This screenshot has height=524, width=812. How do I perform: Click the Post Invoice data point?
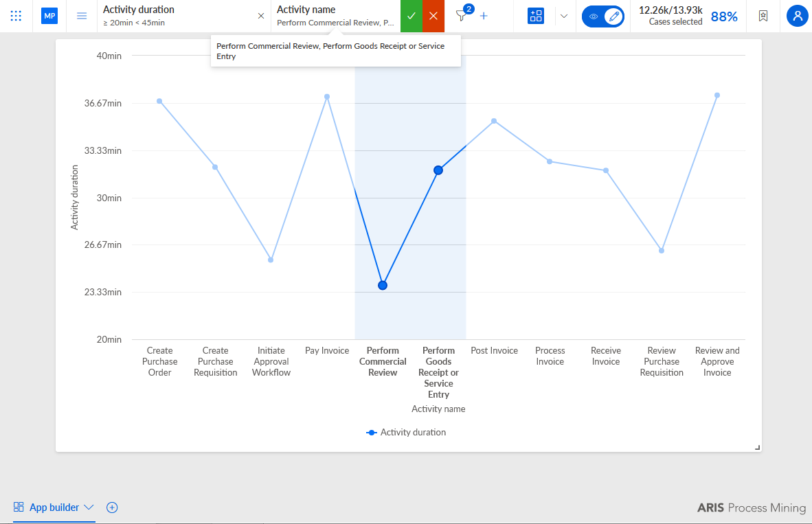(494, 121)
